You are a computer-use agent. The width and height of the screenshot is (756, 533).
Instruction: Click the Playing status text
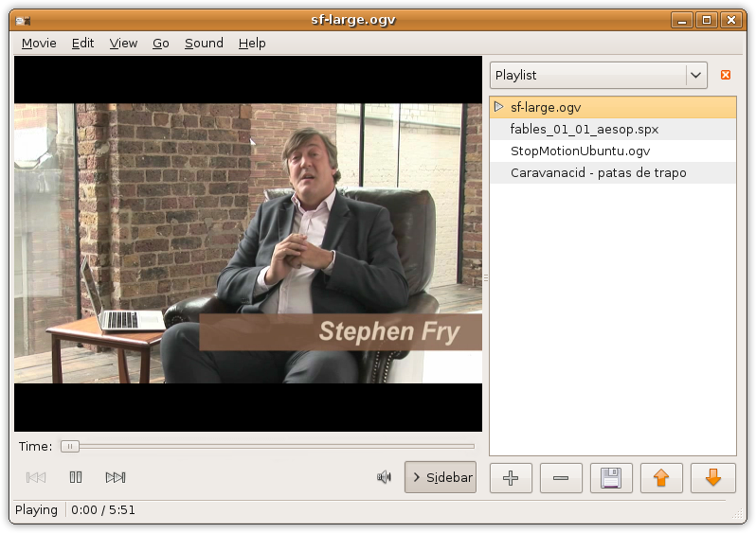pyautogui.click(x=36, y=510)
